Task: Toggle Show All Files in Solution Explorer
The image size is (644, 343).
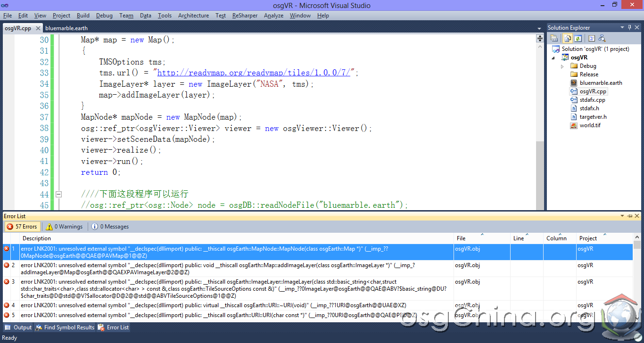Action: tap(569, 38)
